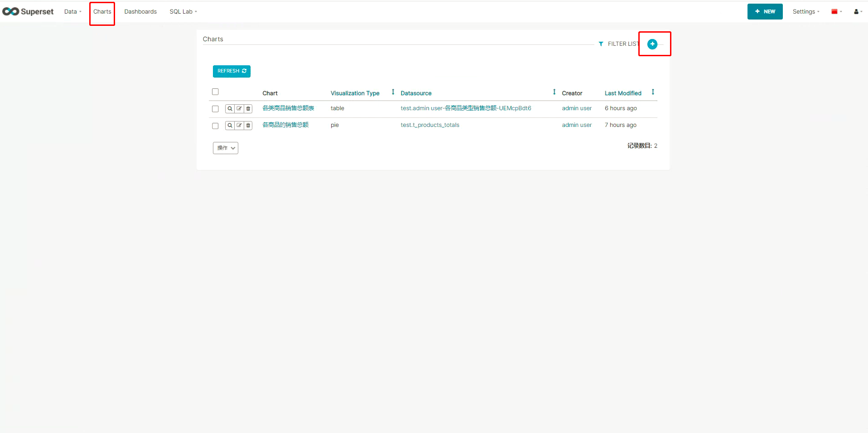
Task: Delete the 各商品的销售总额 chart record
Action: (x=248, y=126)
